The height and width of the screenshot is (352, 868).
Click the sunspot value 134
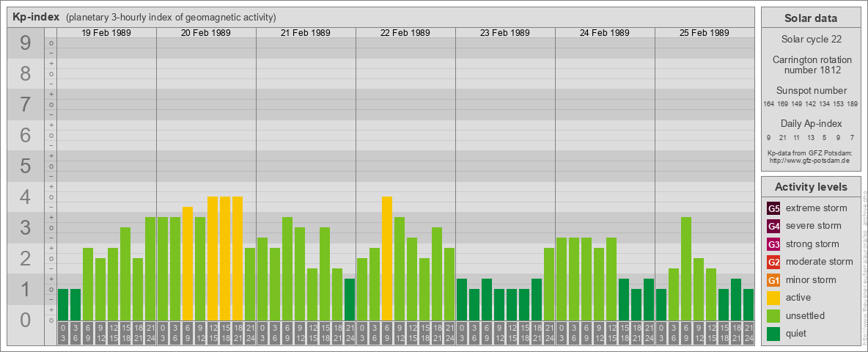[x=825, y=104]
